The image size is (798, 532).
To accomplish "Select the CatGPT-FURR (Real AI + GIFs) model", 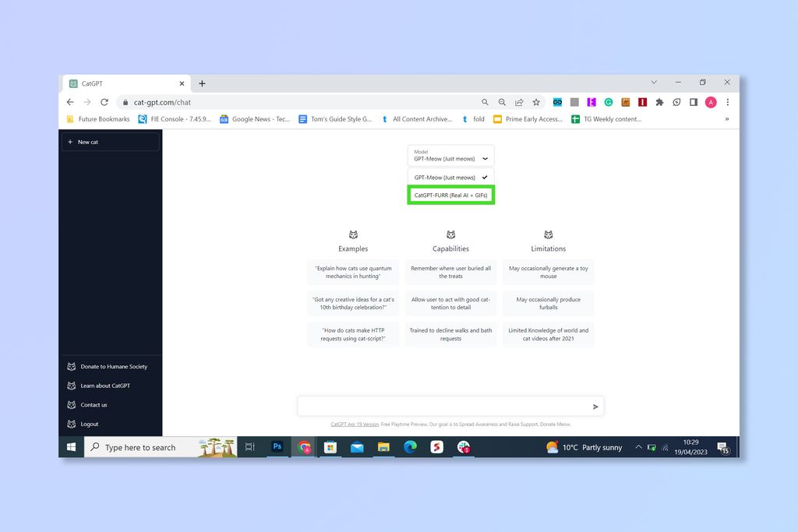I will point(450,195).
